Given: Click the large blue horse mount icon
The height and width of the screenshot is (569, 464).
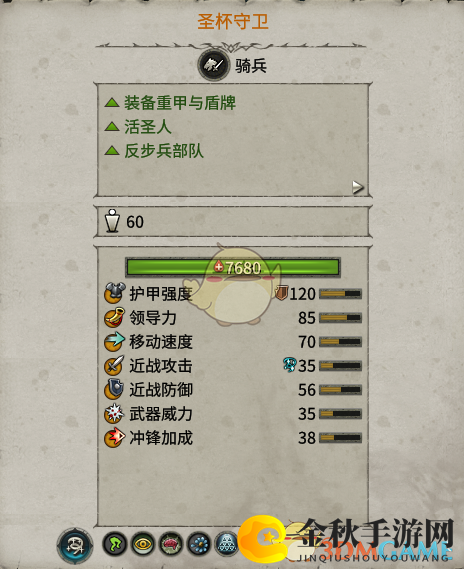Looking at the screenshot, I should pyautogui.click(x=75, y=545).
